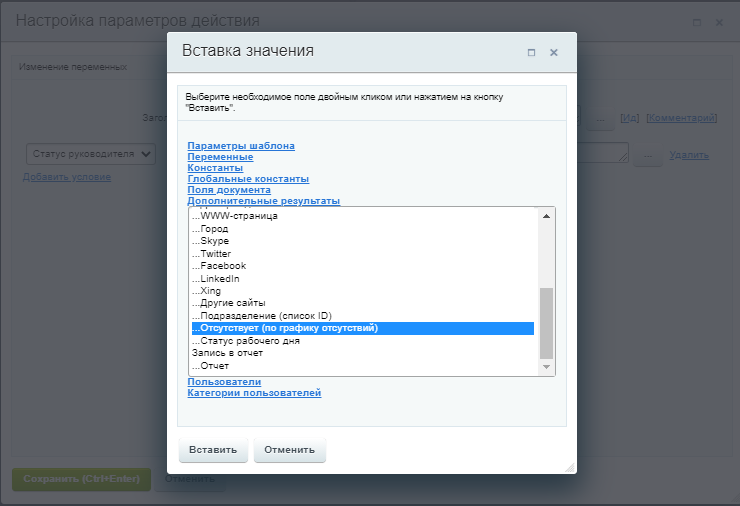The width and height of the screenshot is (740, 506).
Task: Expand Поля документа section
Action: pyautogui.click(x=229, y=190)
